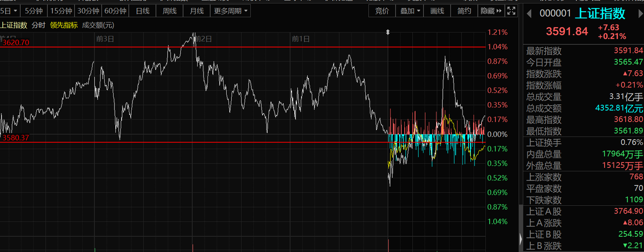Select the 总成交量 row
The width and height of the screenshot is (644, 252).
coord(584,97)
